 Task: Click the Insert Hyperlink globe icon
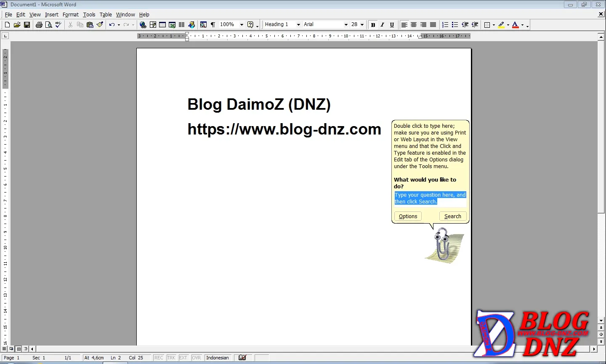[x=143, y=25]
